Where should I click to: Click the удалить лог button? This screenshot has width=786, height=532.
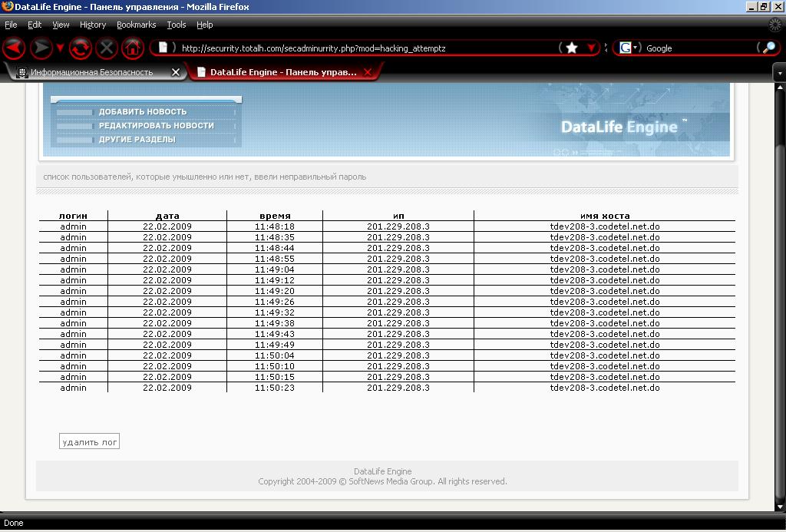coord(89,441)
